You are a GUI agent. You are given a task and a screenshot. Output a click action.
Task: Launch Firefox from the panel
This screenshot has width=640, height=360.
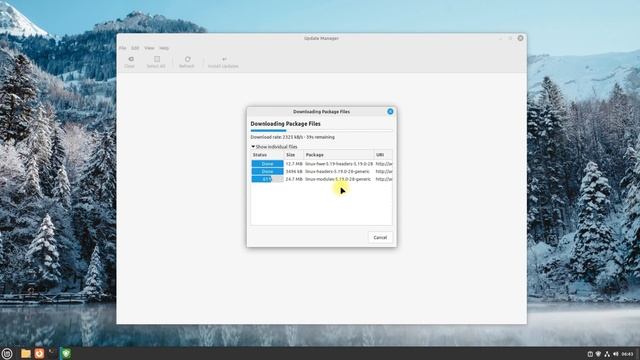click(x=39, y=353)
